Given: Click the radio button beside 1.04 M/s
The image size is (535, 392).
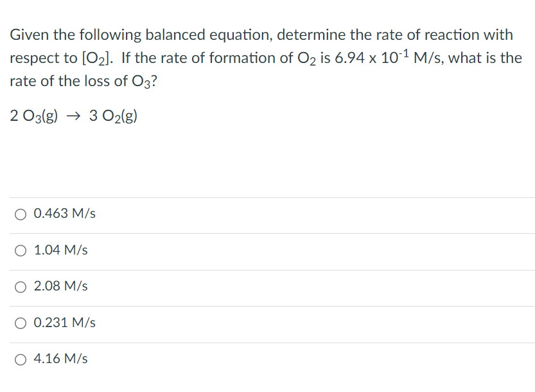Looking at the screenshot, I should point(20,250).
